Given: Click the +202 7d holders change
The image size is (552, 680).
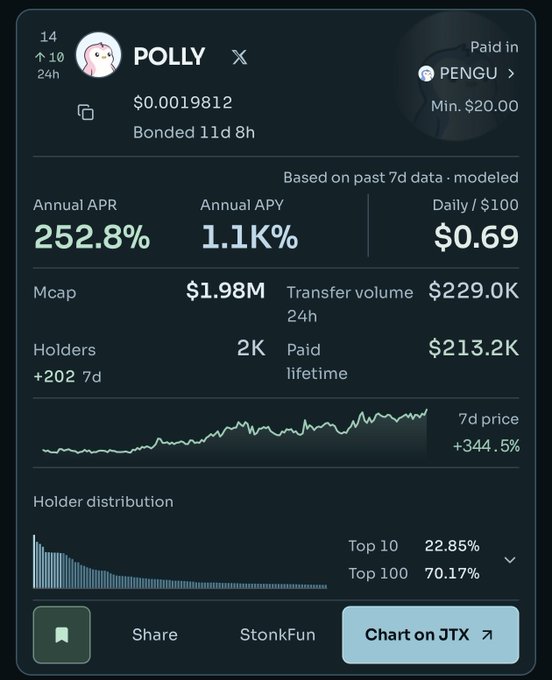Looking at the screenshot, I should [67, 376].
